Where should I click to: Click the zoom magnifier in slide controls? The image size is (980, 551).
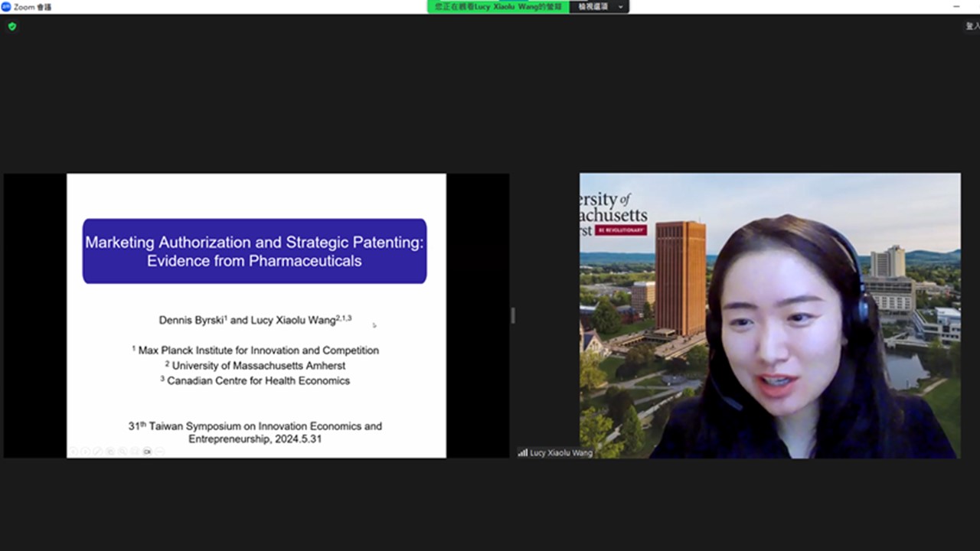[122, 452]
